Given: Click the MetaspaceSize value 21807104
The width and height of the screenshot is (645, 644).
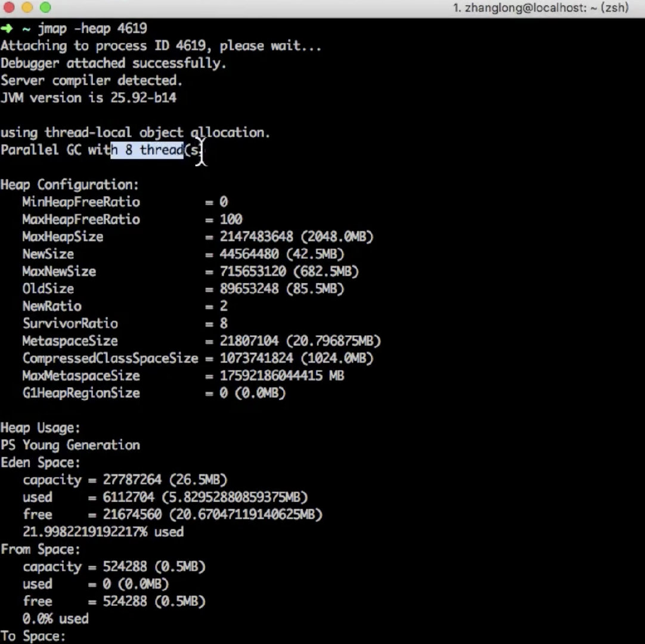Looking at the screenshot, I should point(249,340).
